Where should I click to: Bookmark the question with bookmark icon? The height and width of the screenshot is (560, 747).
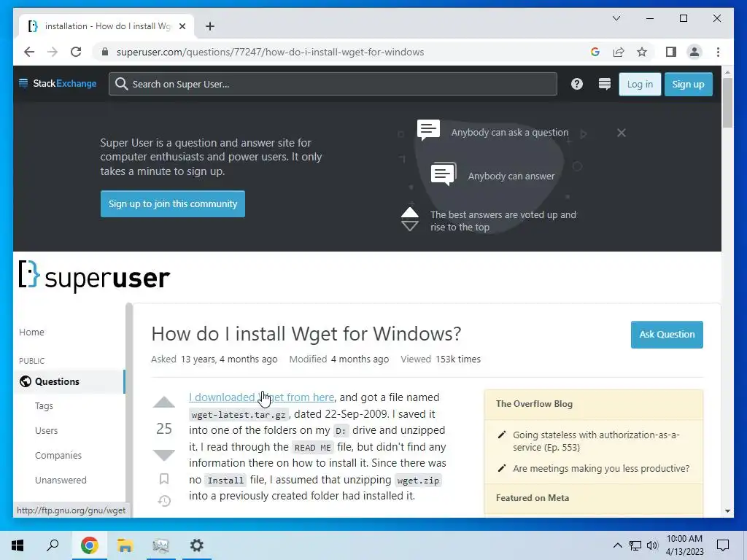point(164,478)
